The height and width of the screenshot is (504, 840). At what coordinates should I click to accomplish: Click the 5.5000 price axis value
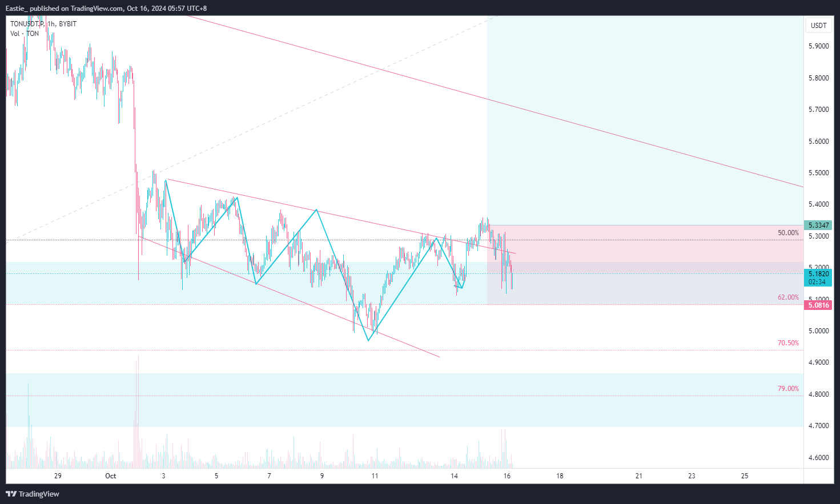(819, 173)
